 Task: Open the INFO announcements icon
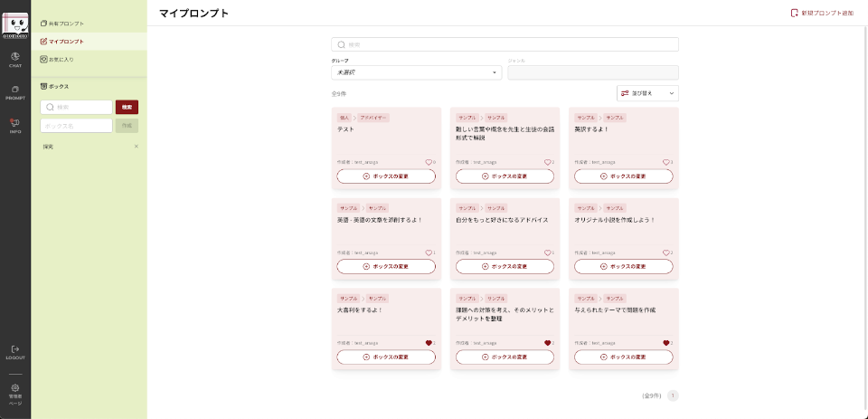pos(15,126)
